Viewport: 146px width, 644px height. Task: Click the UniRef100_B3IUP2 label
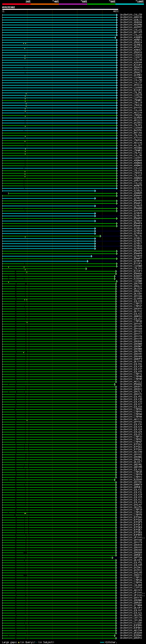pyautogui.click(x=131, y=90)
